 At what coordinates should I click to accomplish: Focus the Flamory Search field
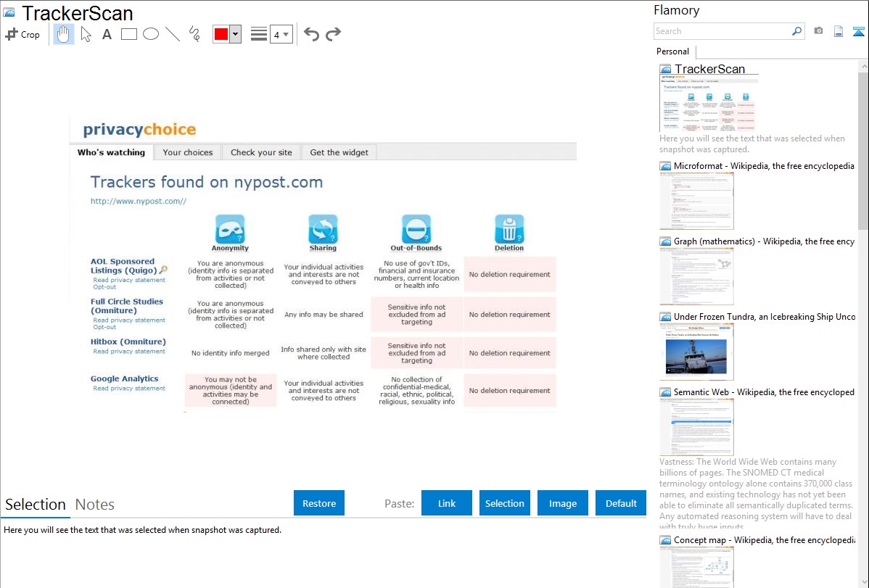click(x=722, y=31)
